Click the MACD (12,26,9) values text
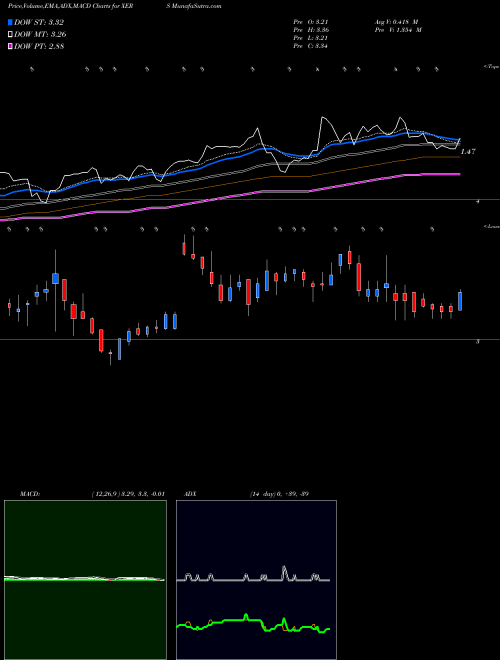 [x=128, y=494]
